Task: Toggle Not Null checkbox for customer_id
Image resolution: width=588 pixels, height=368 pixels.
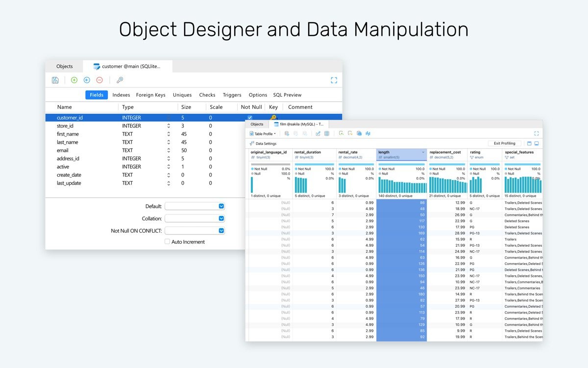Action: 250,118
